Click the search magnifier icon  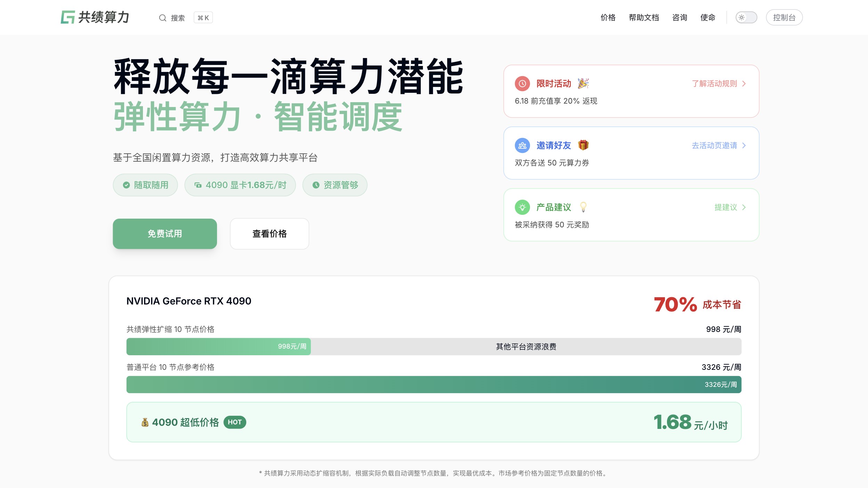[x=163, y=17]
